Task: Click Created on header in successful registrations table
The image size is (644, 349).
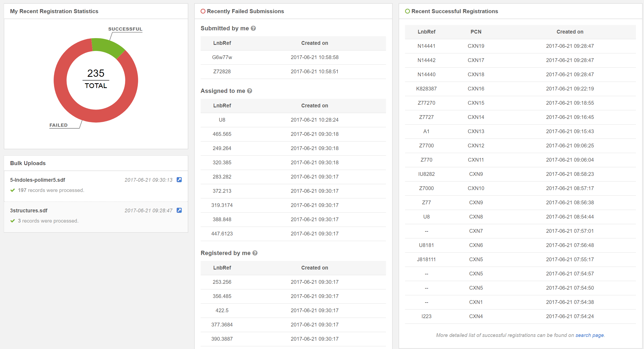Action: click(x=570, y=32)
